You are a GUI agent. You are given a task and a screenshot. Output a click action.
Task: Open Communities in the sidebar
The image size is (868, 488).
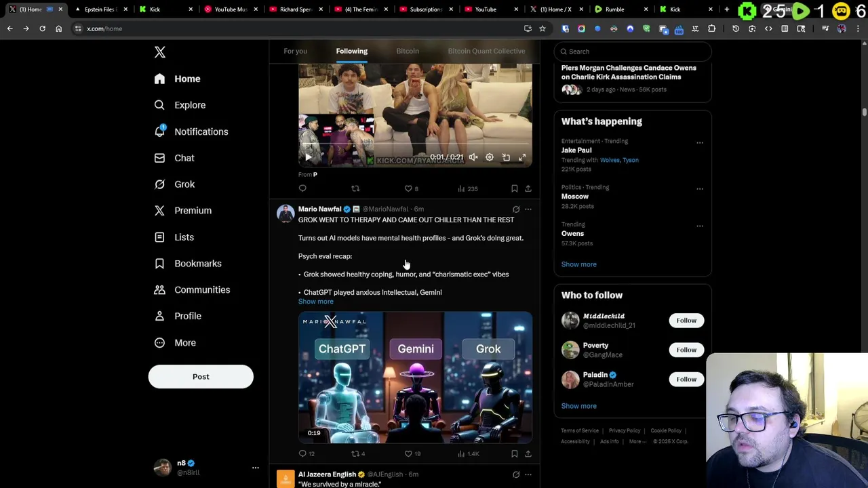192,290
